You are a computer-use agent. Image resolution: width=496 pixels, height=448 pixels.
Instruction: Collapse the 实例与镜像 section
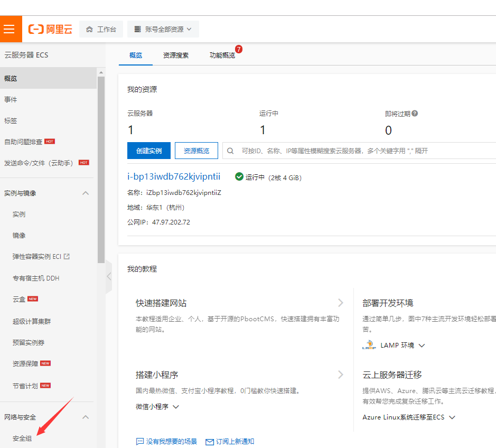point(86,193)
